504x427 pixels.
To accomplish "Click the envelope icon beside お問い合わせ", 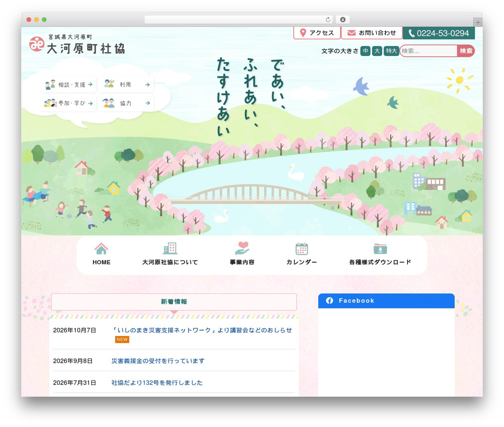I will click(352, 33).
